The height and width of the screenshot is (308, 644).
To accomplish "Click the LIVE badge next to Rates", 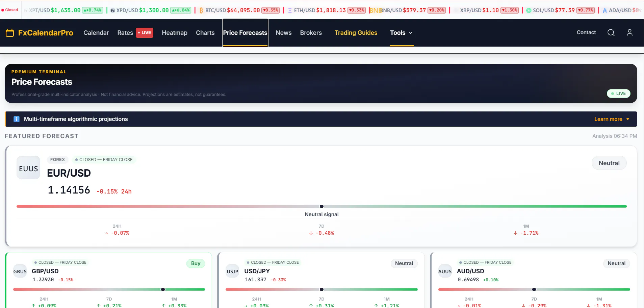I will (145, 33).
